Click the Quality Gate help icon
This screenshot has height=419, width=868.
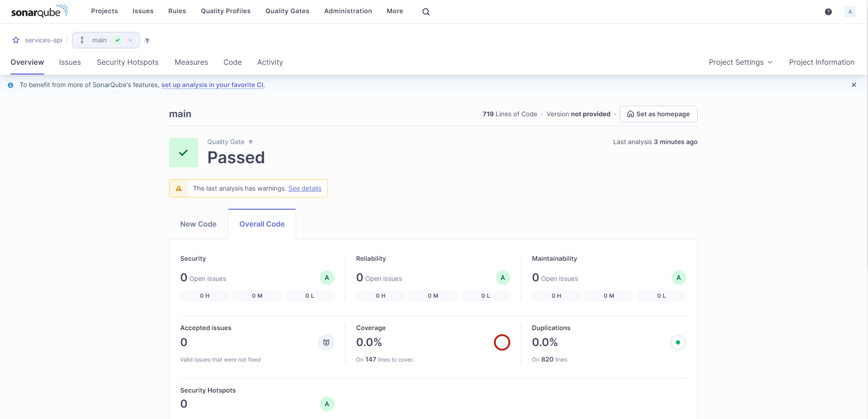[x=251, y=142]
